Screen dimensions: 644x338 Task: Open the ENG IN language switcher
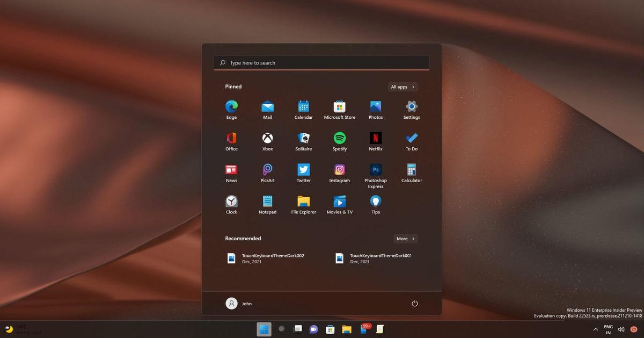click(608, 329)
